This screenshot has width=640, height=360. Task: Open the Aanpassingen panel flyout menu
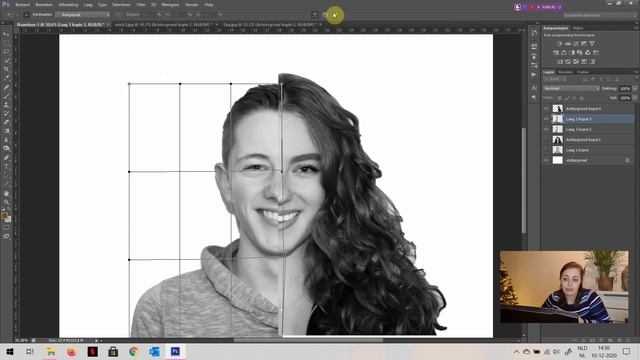pyautogui.click(x=636, y=28)
